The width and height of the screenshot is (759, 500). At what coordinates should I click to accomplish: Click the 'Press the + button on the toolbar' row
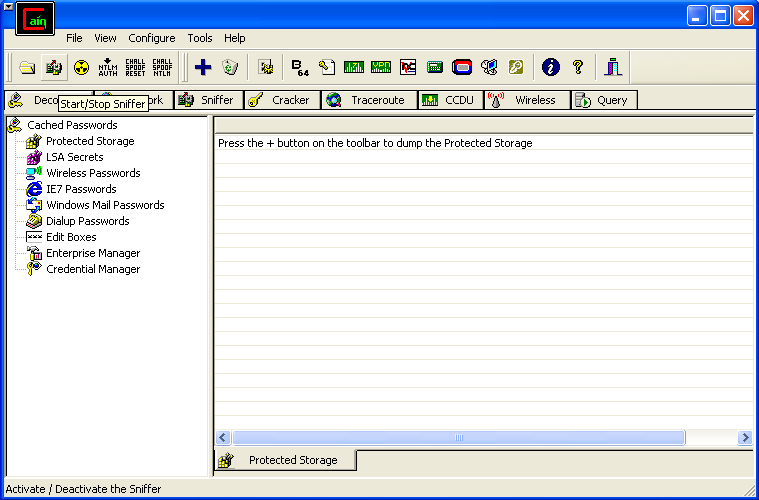pos(484,143)
